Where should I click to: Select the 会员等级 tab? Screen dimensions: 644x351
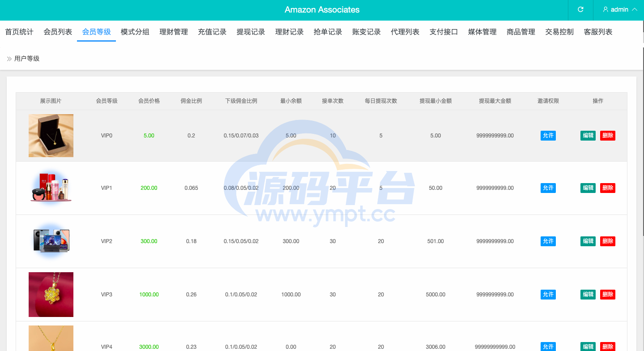96,32
